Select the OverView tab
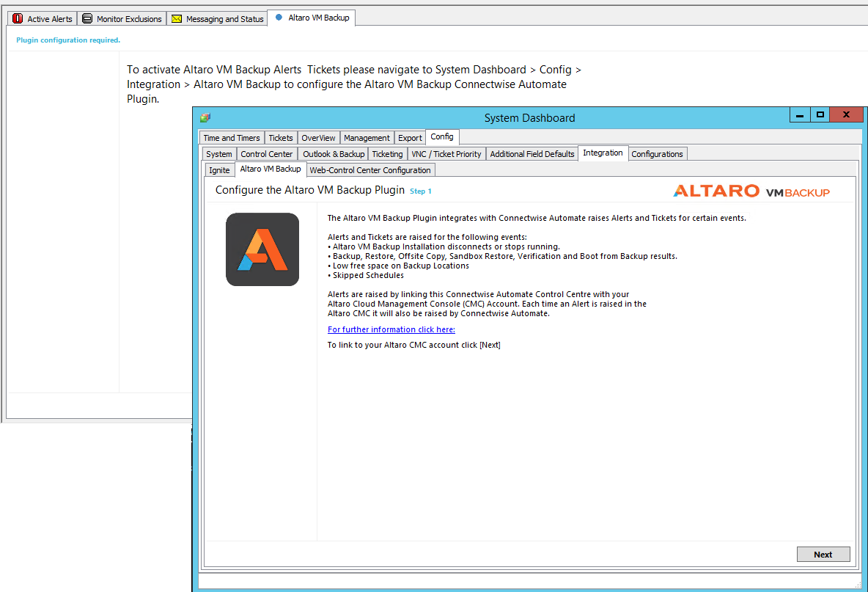 [318, 137]
